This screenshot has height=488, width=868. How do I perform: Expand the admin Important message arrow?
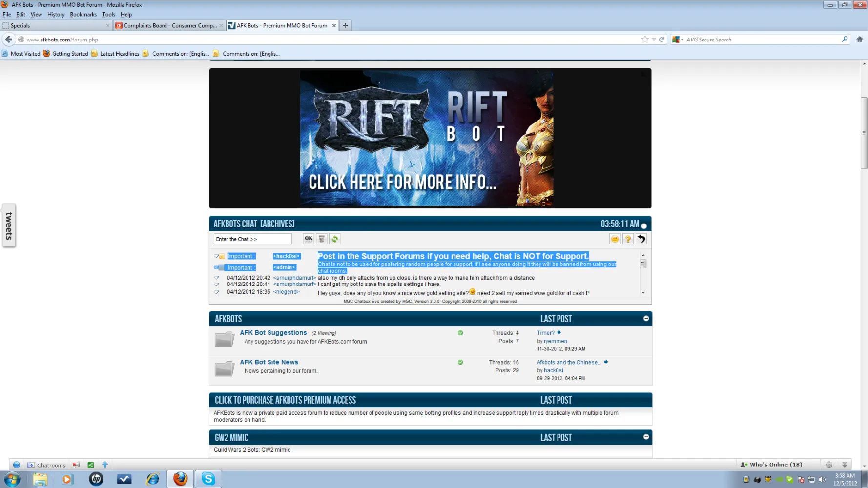(216, 267)
